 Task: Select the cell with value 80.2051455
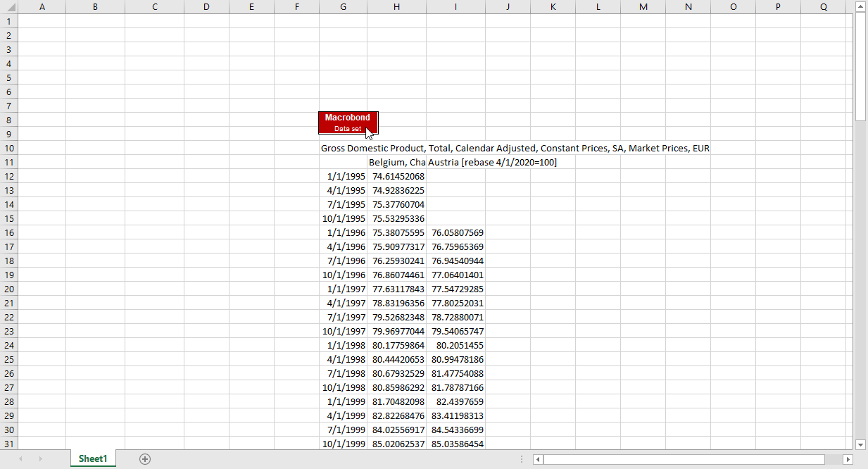point(455,345)
